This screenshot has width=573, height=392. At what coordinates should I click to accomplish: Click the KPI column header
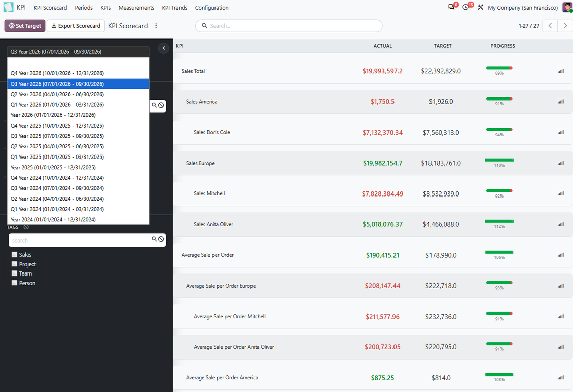click(180, 46)
